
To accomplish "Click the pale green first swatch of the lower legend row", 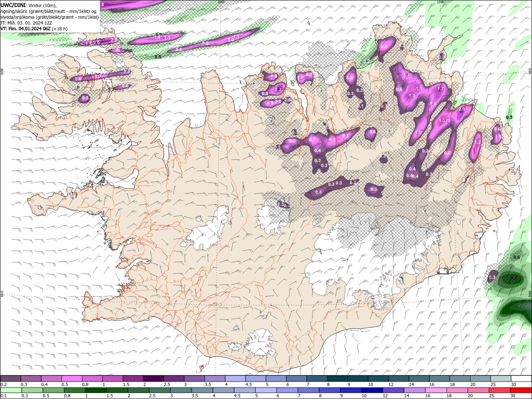I will tap(10, 390).
